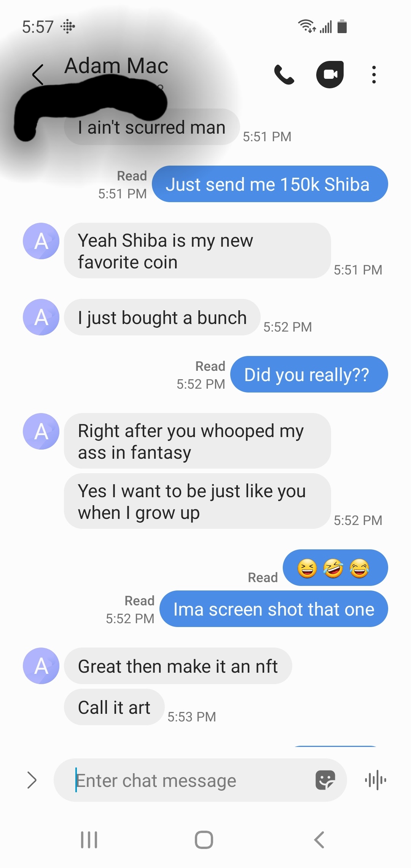Select the 'Just send me 150k Shiba' bubble
The image size is (411, 868).
tap(270, 184)
